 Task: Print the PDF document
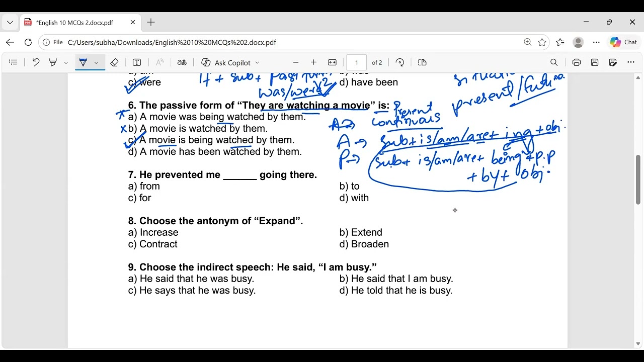pyautogui.click(x=577, y=62)
